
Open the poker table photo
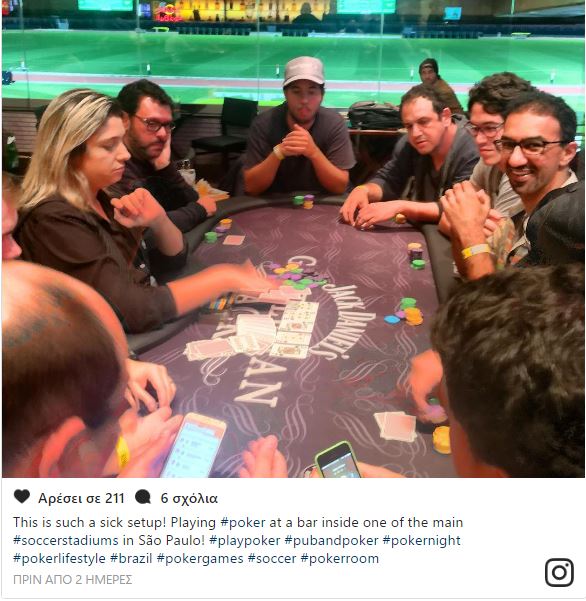tap(293, 239)
